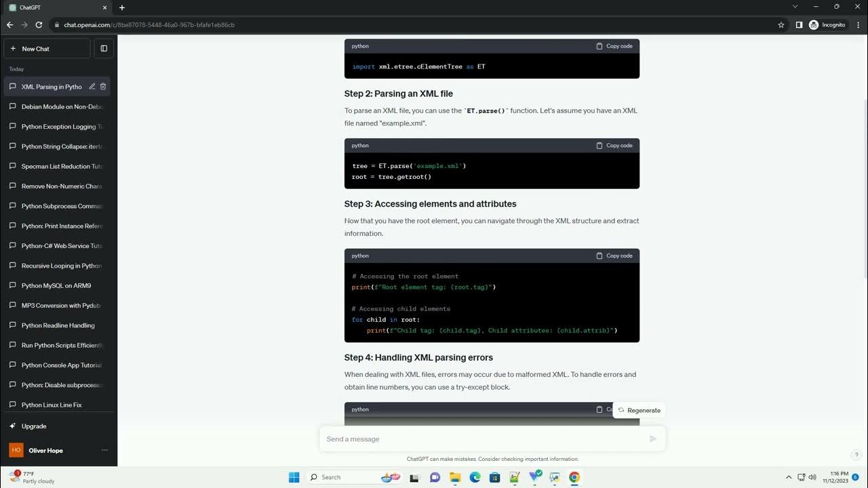Open the Oliver Hope account options menu
This screenshot has width=868, height=488.
click(x=104, y=450)
